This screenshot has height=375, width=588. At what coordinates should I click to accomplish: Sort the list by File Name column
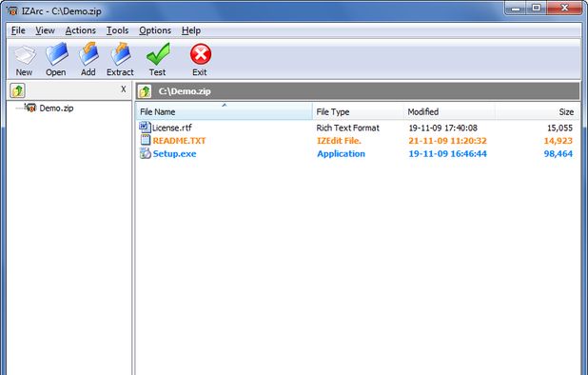[224, 111]
